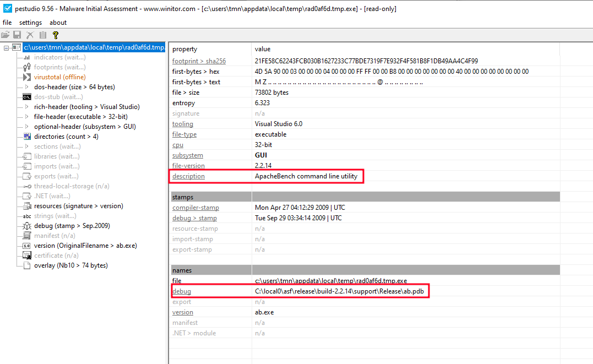Select the virustotal tree icon
This screenshot has width=593, height=364.
[26, 77]
